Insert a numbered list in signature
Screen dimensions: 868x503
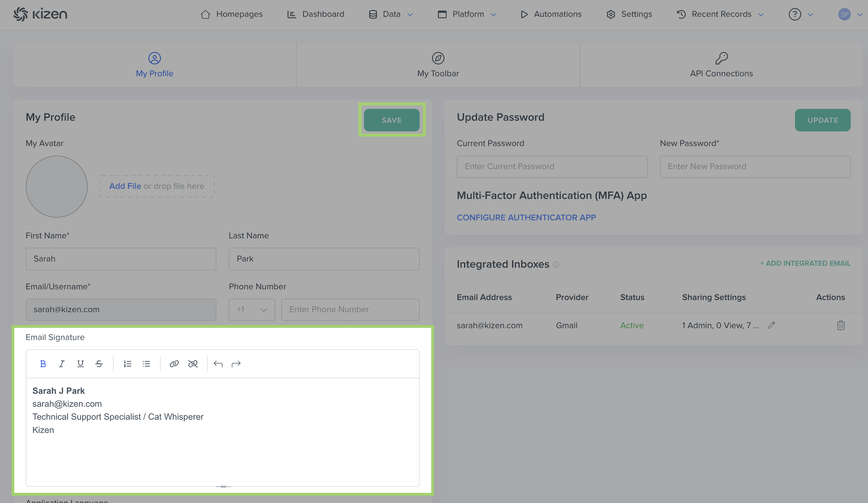[127, 364]
